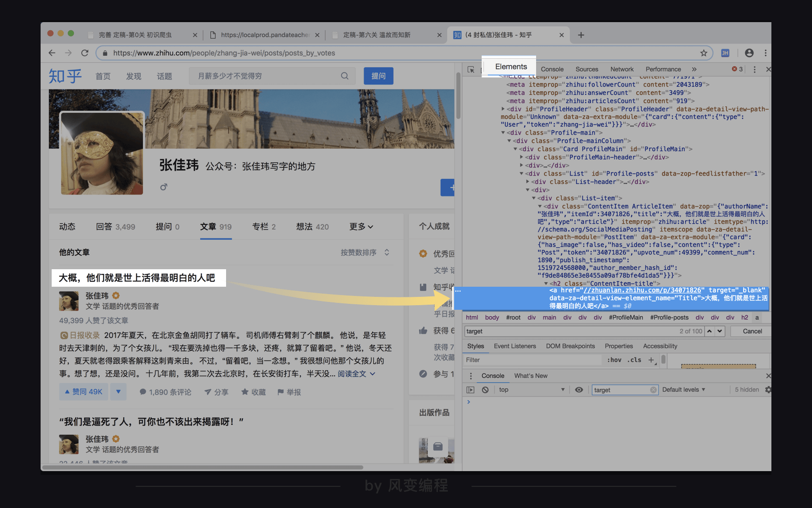Collapse the Profile-main div node
The height and width of the screenshot is (508, 812).
[x=503, y=133]
